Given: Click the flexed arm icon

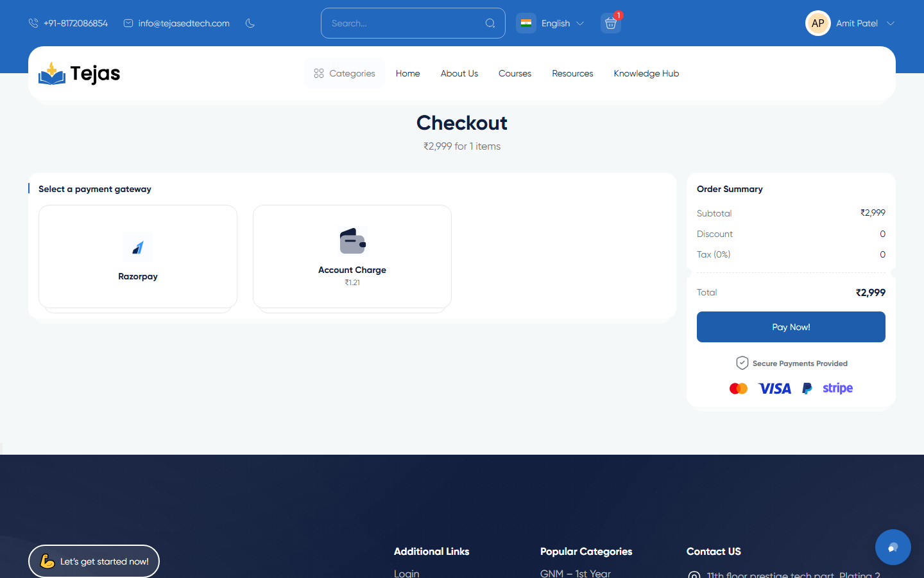Looking at the screenshot, I should [47, 561].
